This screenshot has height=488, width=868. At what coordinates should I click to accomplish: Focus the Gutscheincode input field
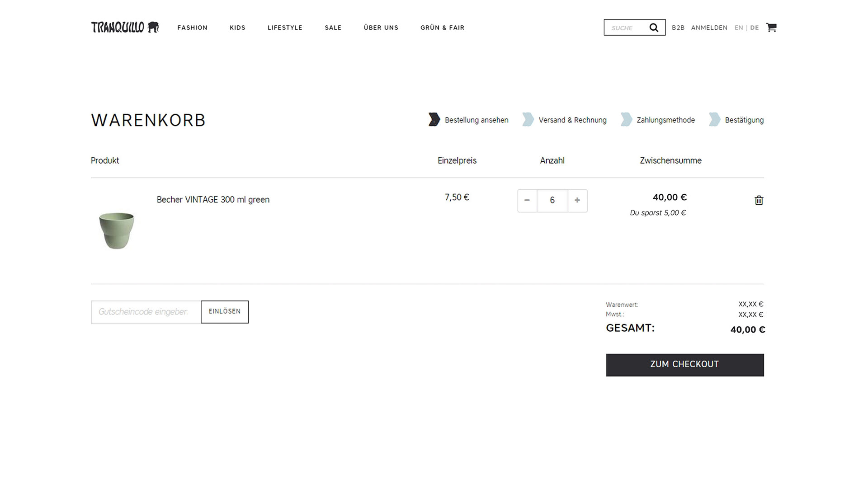(x=146, y=312)
